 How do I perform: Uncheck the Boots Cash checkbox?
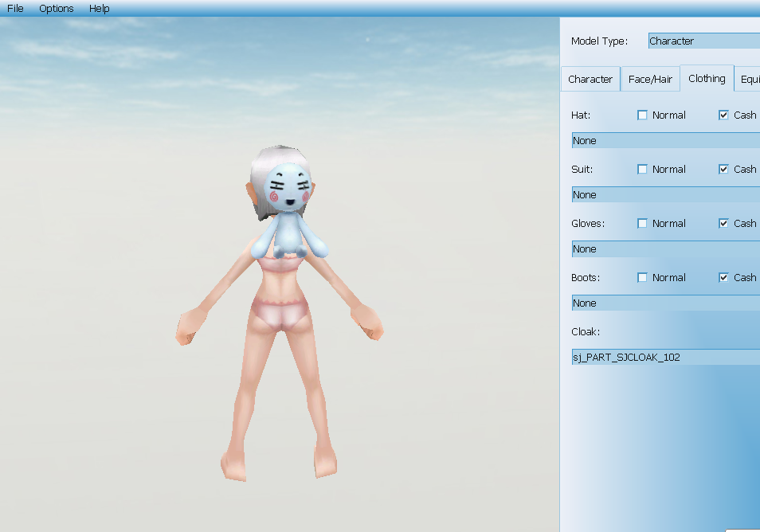[x=723, y=278]
